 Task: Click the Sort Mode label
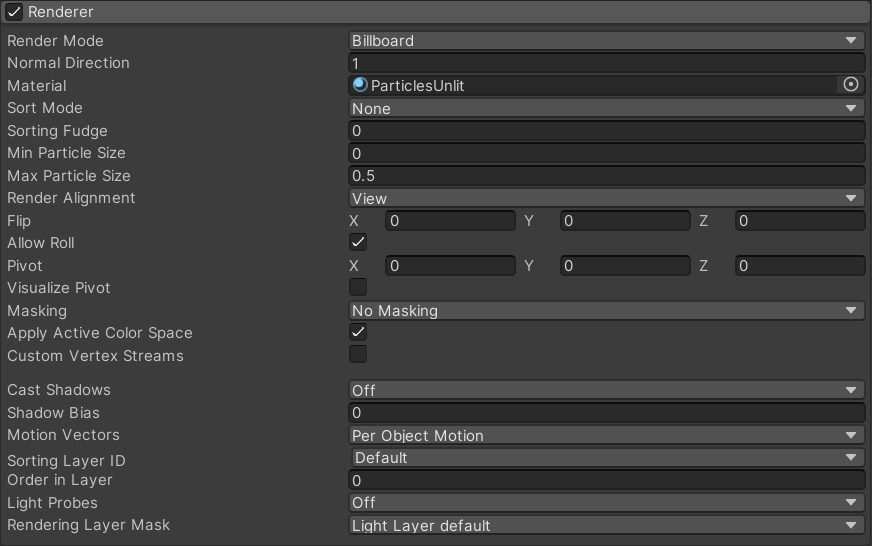tap(44, 108)
